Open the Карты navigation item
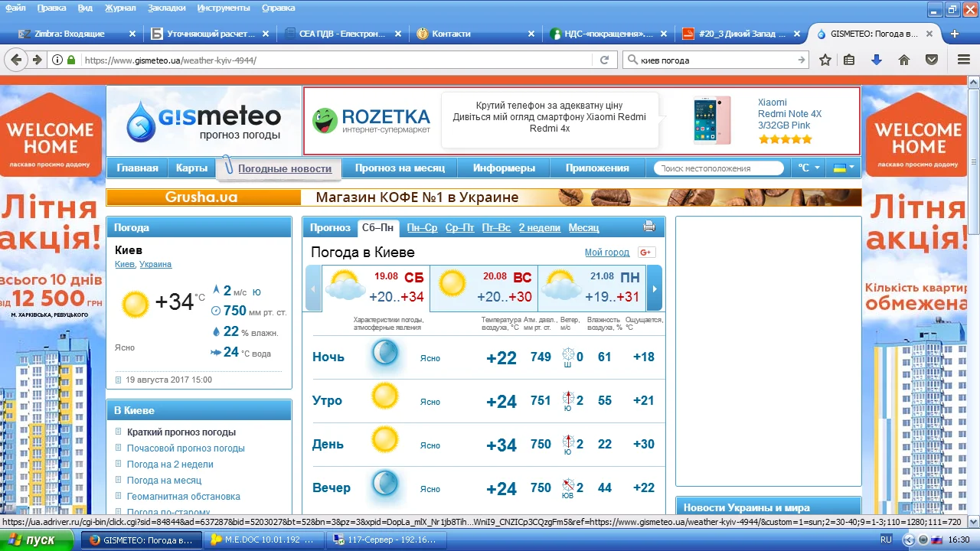 (191, 168)
